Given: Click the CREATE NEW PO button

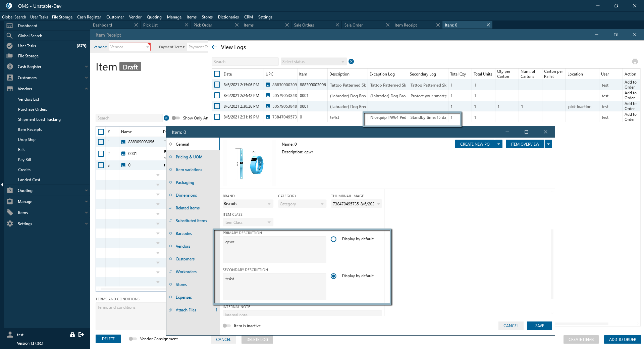Looking at the screenshot, I should pos(475,144).
